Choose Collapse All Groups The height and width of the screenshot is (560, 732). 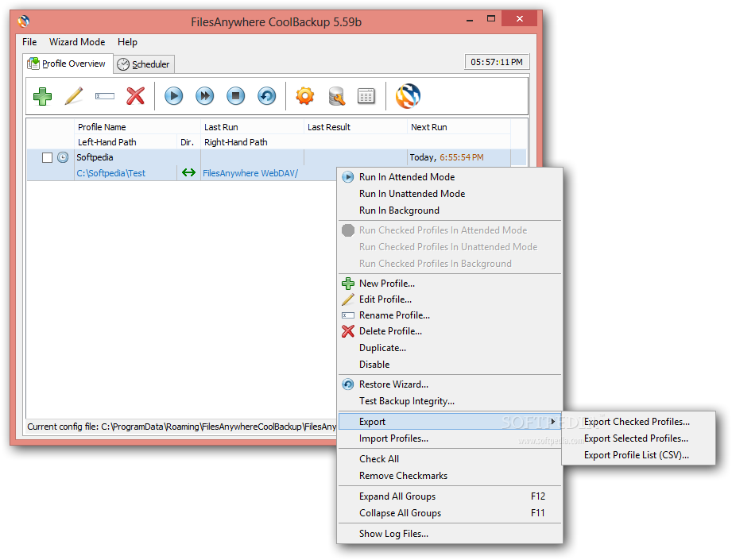point(450,513)
